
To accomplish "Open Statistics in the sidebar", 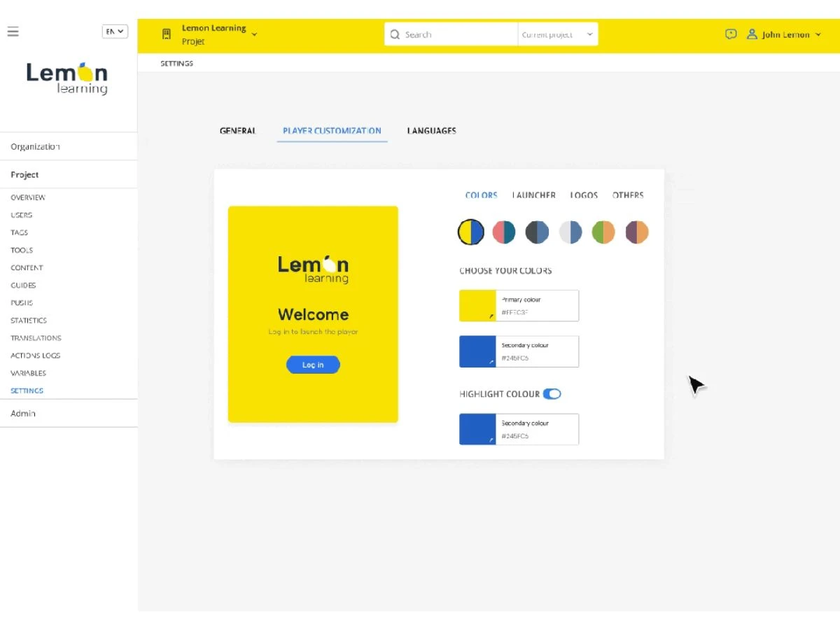I will (x=29, y=321).
